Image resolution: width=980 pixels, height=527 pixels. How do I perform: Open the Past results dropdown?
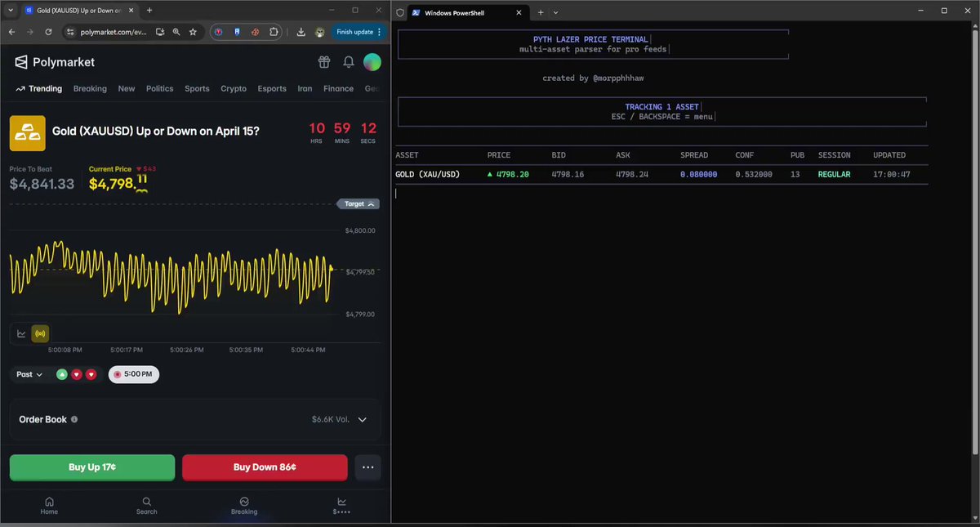29,374
